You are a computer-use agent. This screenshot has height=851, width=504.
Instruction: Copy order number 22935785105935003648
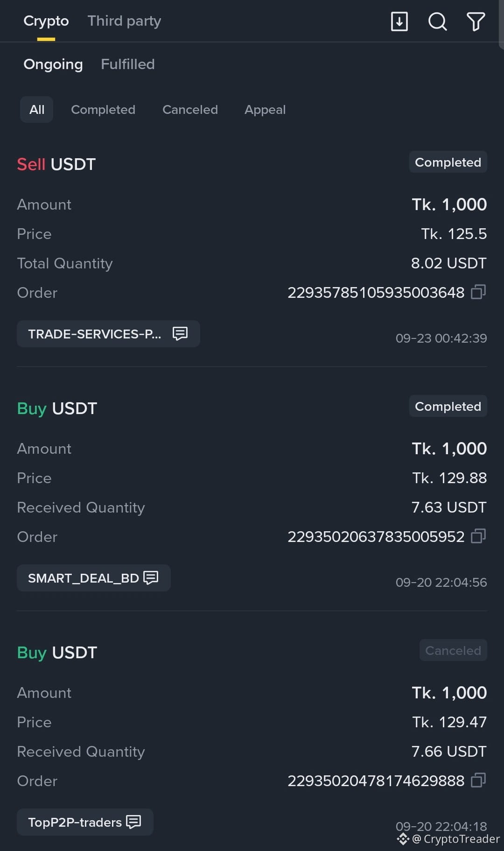click(x=478, y=292)
